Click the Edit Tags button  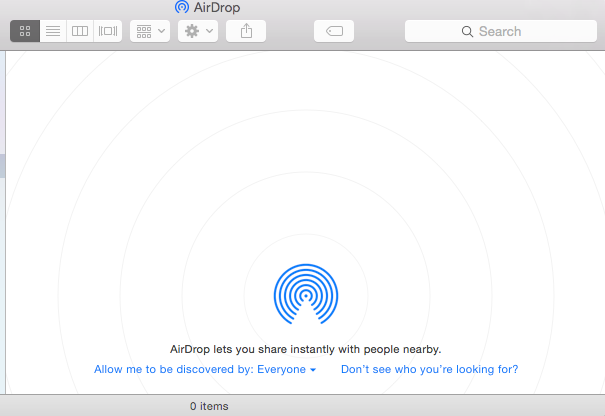click(x=334, y=31)
